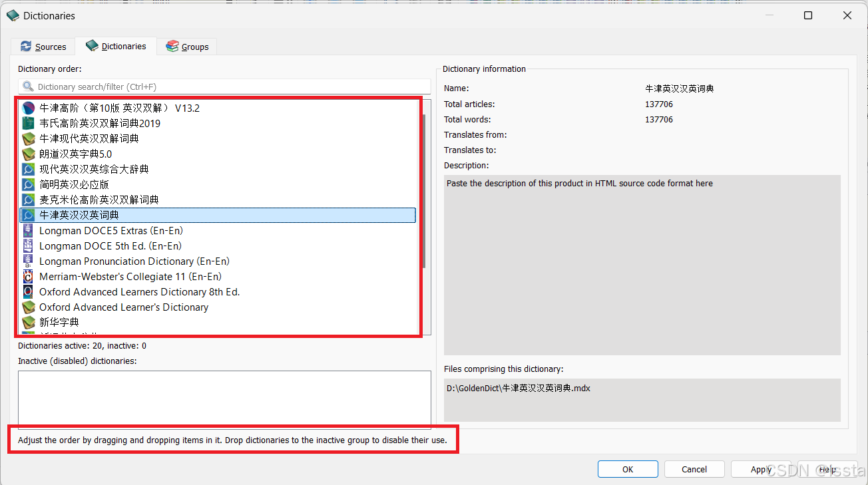
Task: Click the dictionary list vertical scrollbar
Action: [423, 192]
